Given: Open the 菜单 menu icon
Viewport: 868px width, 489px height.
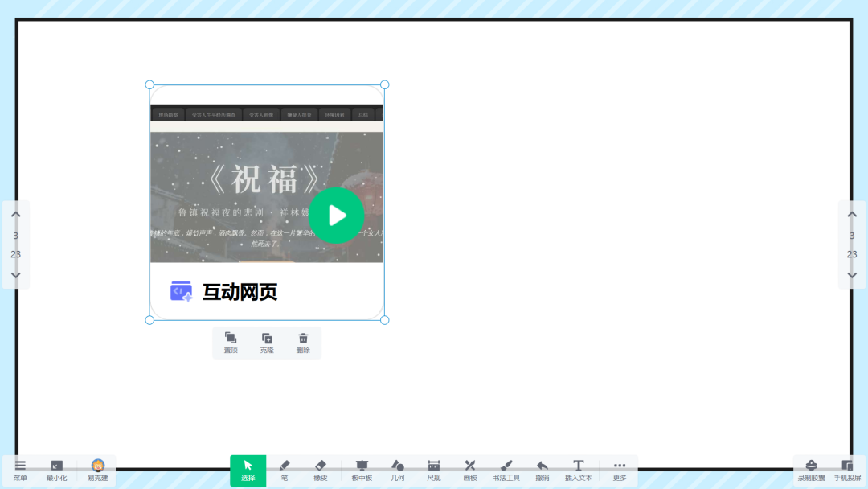Looking at the screenshot, I should pos(20,471).
